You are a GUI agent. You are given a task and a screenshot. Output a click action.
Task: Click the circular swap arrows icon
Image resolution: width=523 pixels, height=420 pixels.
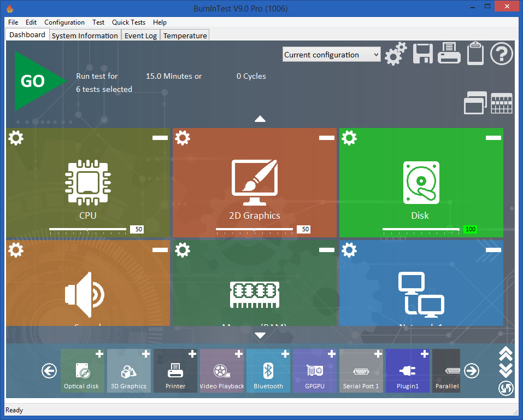[x=506, y=388]
